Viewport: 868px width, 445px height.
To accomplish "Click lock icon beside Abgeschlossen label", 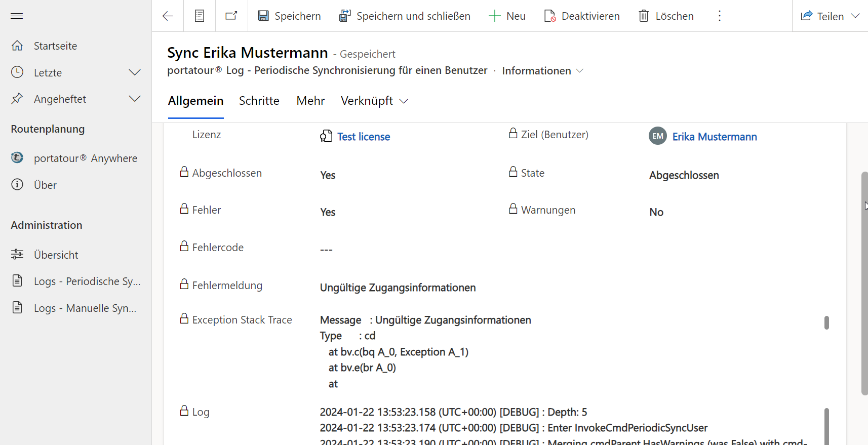I will tap(184, 172).
